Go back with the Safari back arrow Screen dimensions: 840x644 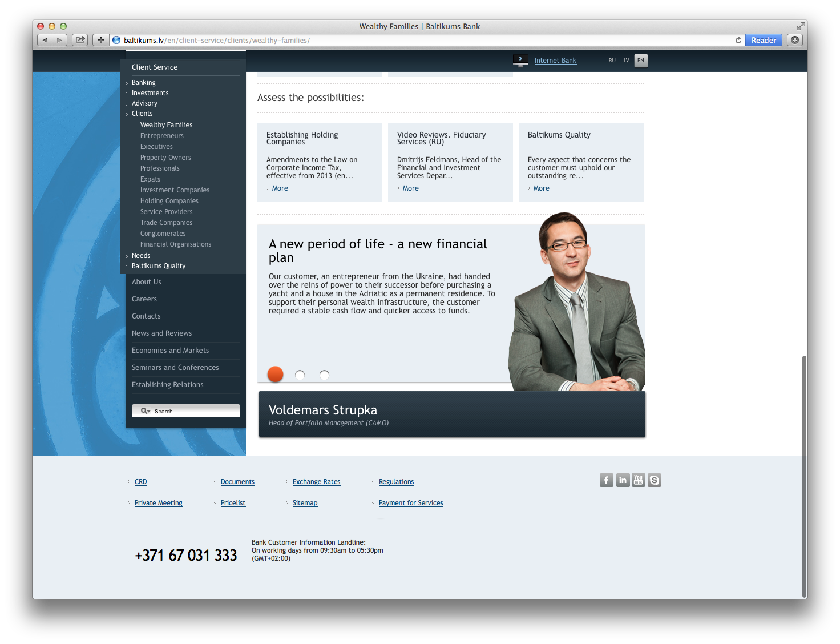coord(45,40)
